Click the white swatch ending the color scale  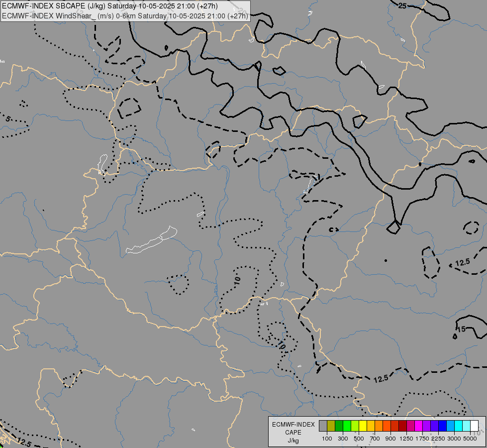coord(474,426)
